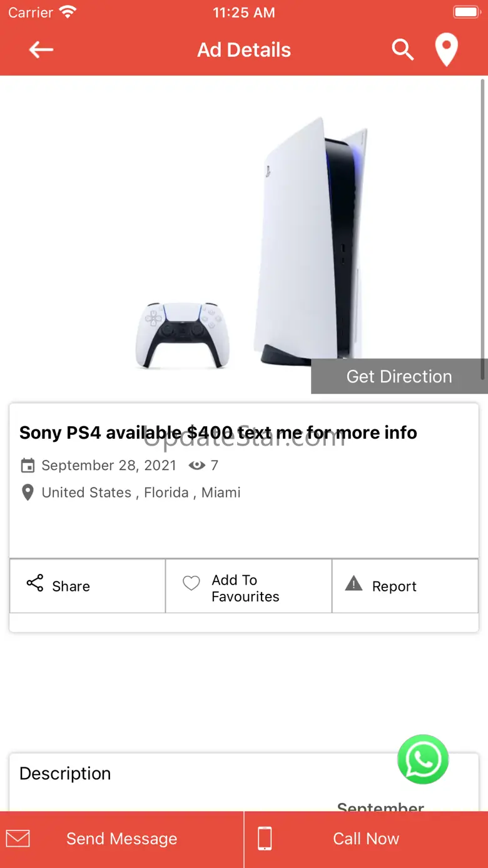Tap the Send Message label
488x868 pixels.
pyautogui.click(x=122, y=839)
